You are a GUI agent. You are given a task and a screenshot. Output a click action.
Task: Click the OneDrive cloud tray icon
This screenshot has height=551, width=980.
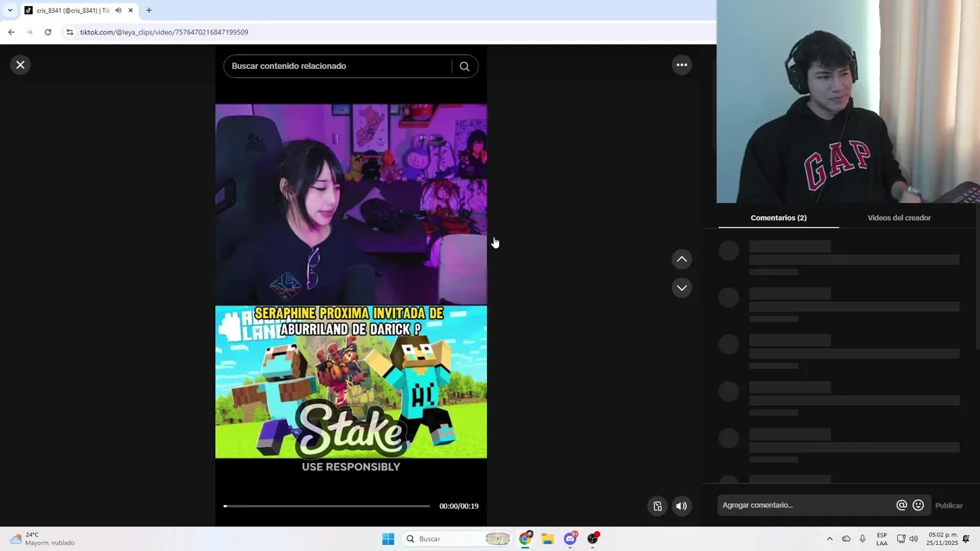[846, 539]
